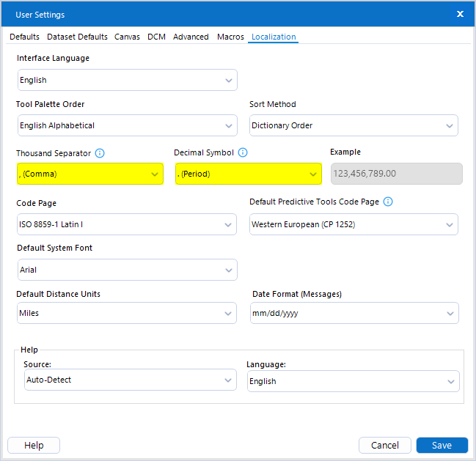Switch to the Defaults tab
This screenshot has width=476, height=461.
pos(25,37)
